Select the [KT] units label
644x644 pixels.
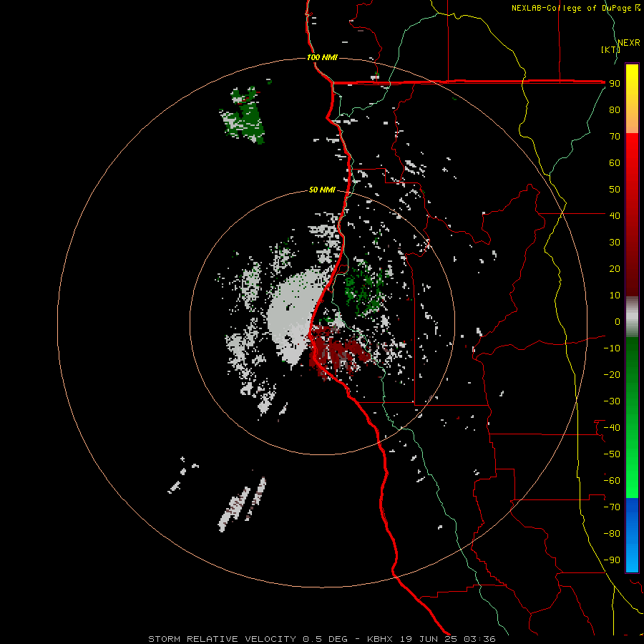(x=610, y=49)
